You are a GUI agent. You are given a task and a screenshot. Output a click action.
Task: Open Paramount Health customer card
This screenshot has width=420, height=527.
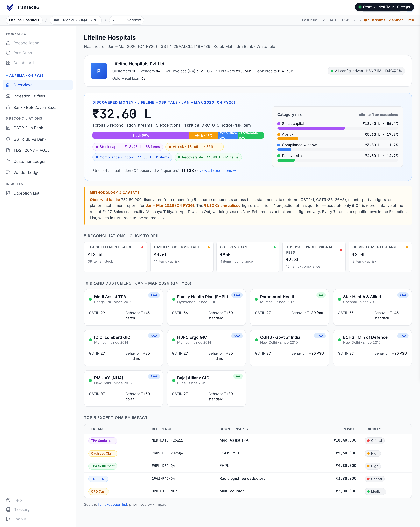tap(289, 307)
